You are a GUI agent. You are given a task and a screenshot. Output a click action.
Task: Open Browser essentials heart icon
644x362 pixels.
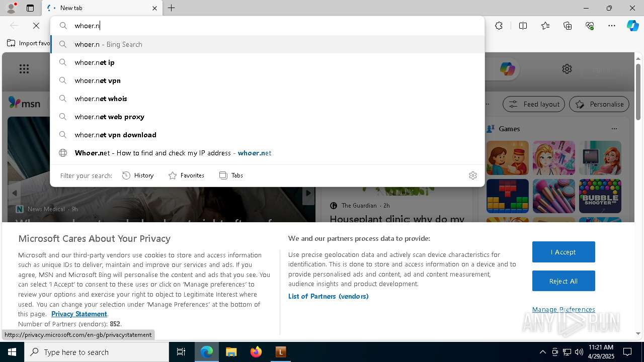[x=590, y=26]
